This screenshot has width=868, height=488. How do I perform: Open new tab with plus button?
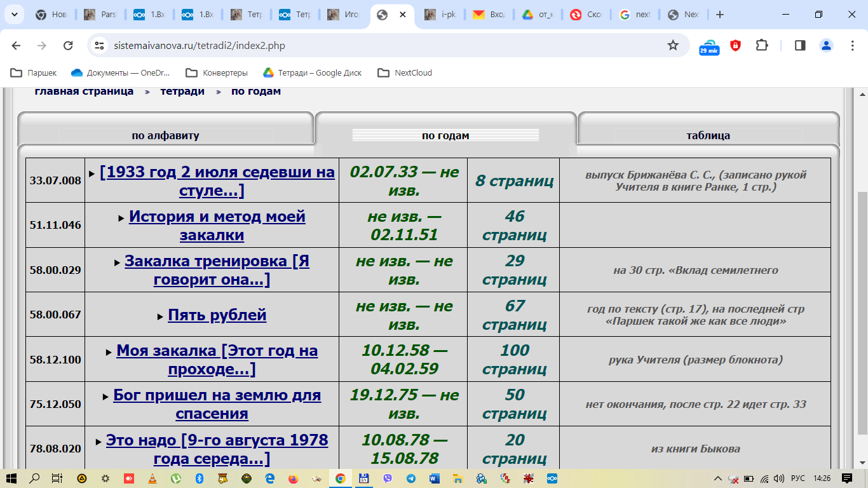719,15
